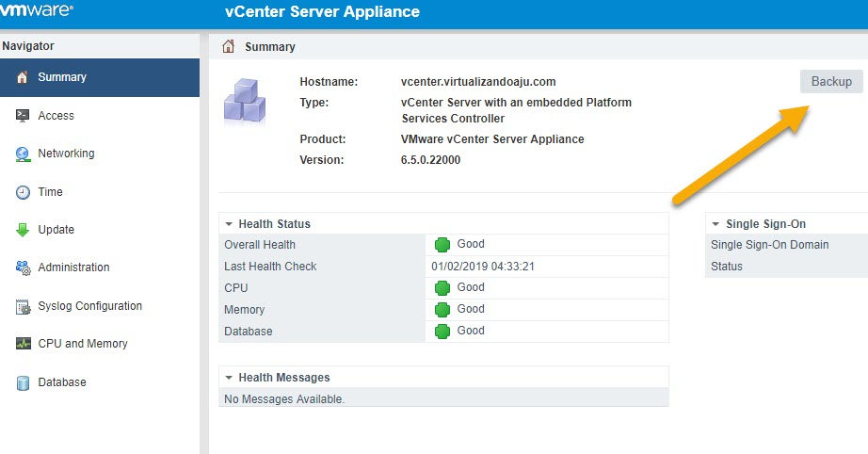
Task: Click the green Update arrow icon
Action: (23, 230)
